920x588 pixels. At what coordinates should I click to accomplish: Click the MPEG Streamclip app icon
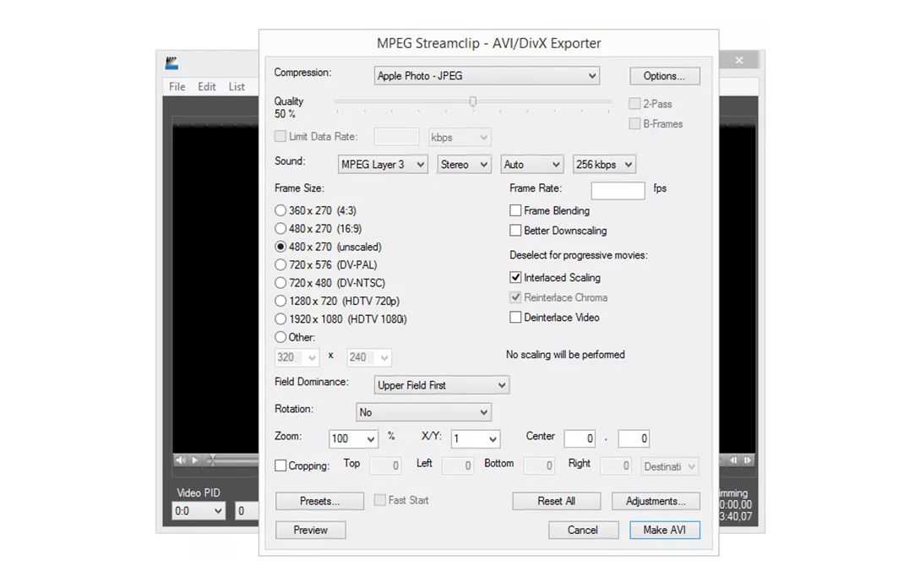pos(172,63)
